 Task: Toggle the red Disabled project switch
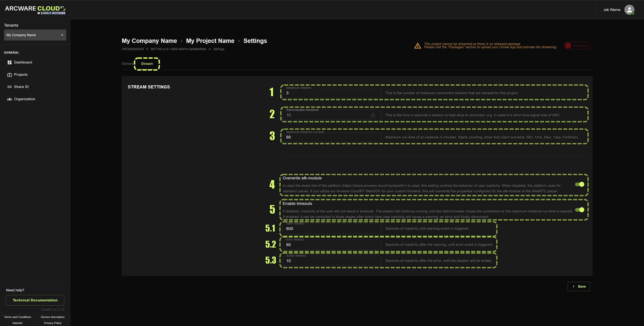(577, 46)
